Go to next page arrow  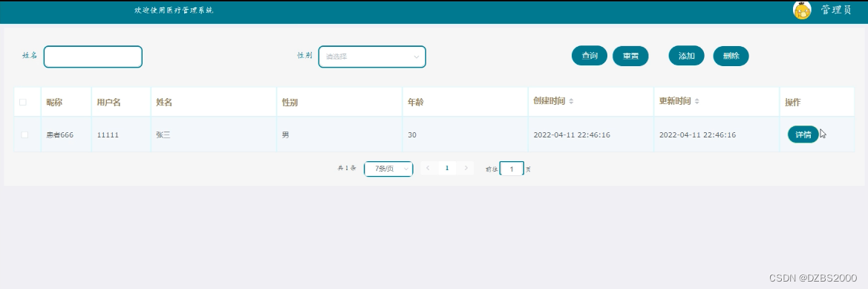click(x=466, y=168)
